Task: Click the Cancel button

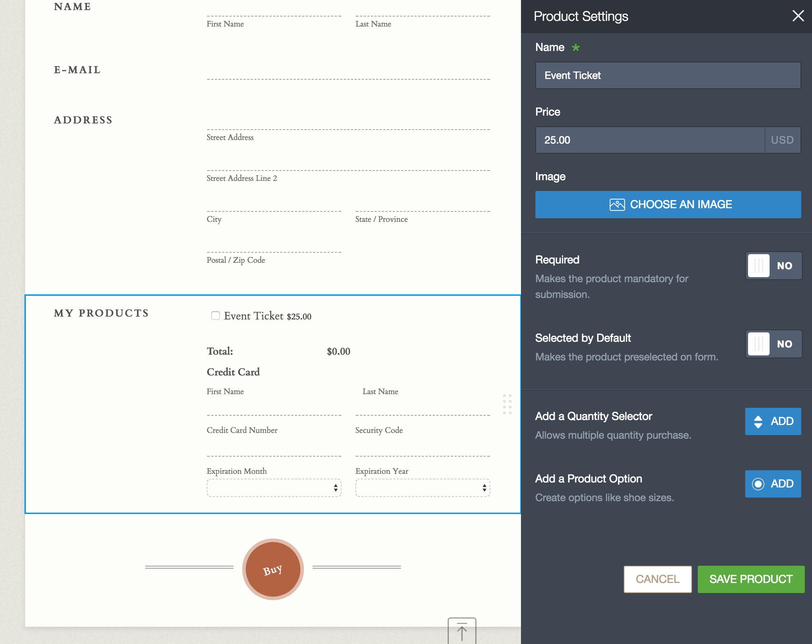Action: click(x=657, y=579)
